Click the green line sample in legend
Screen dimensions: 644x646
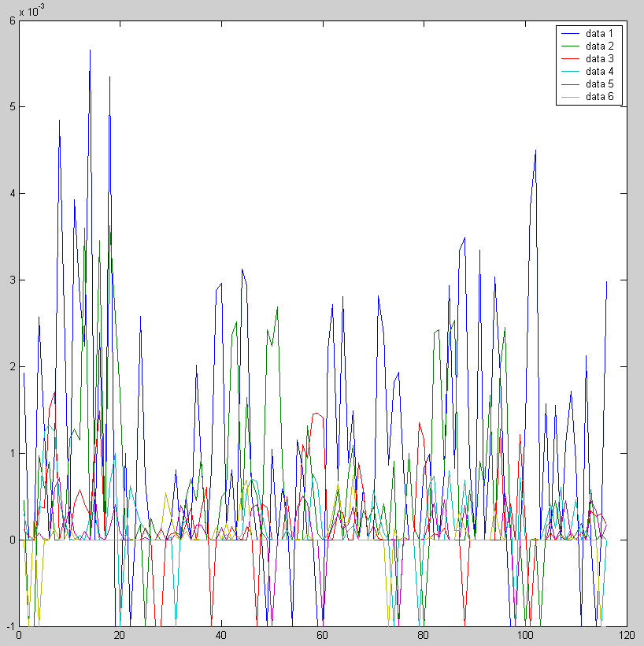click(x=569, y=46)
